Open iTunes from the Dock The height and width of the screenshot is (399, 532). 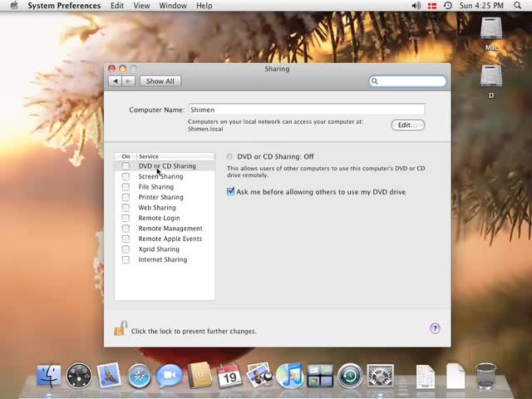[x=289, y=375]
